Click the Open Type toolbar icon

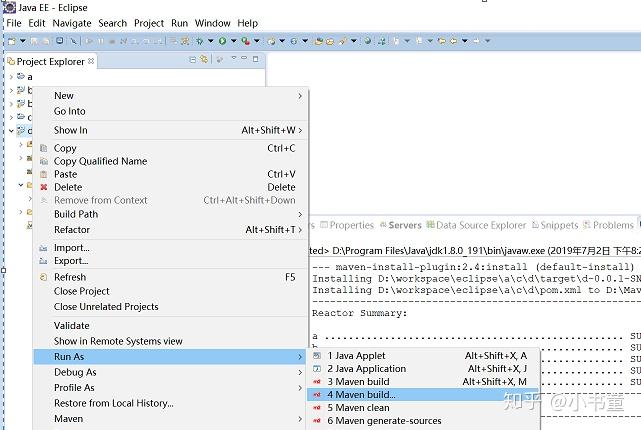click(319, 41)
